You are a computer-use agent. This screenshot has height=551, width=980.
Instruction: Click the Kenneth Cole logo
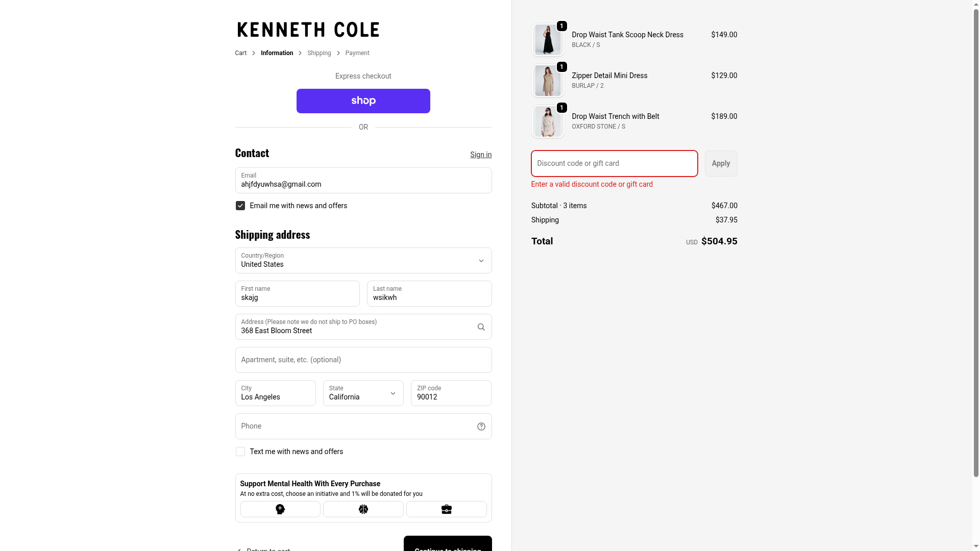click(x=308, y=30)
